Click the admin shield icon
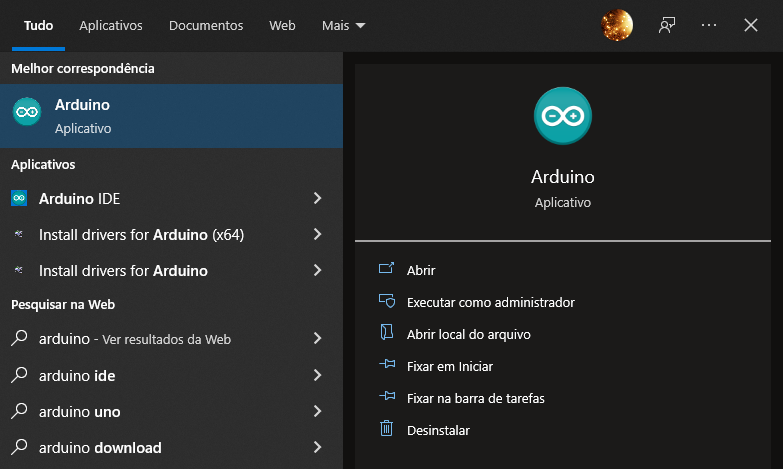 [x=387, y=301]
